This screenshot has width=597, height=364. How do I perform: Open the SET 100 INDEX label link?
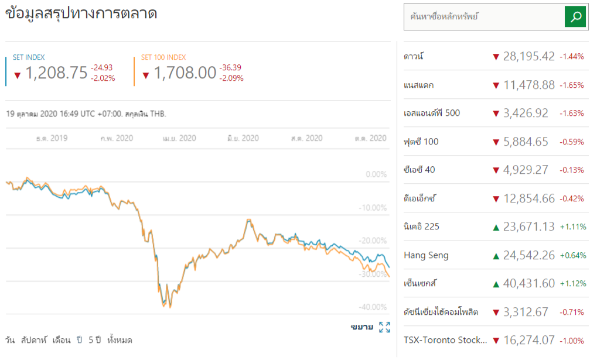click(163, 57)
